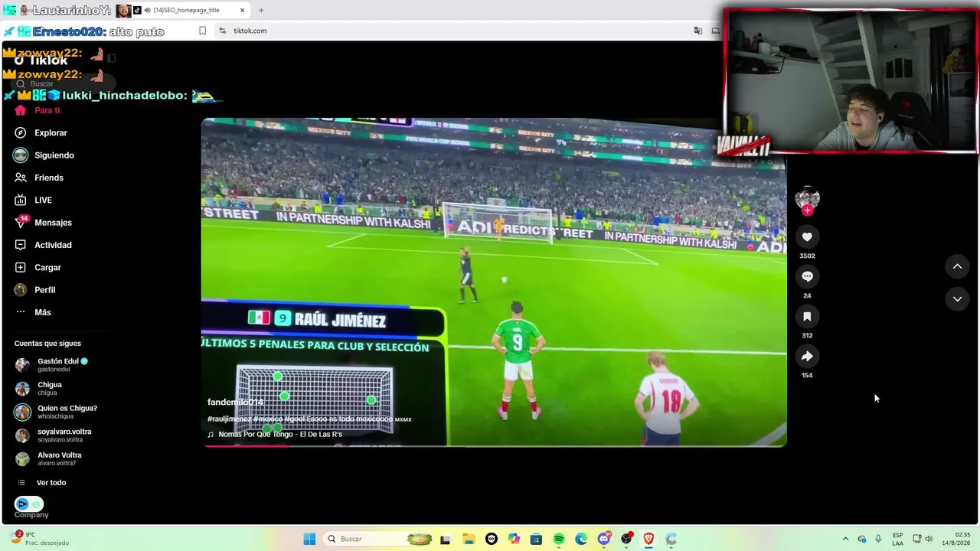
Task: Open the Chigua account
Action: coord(38,389)
